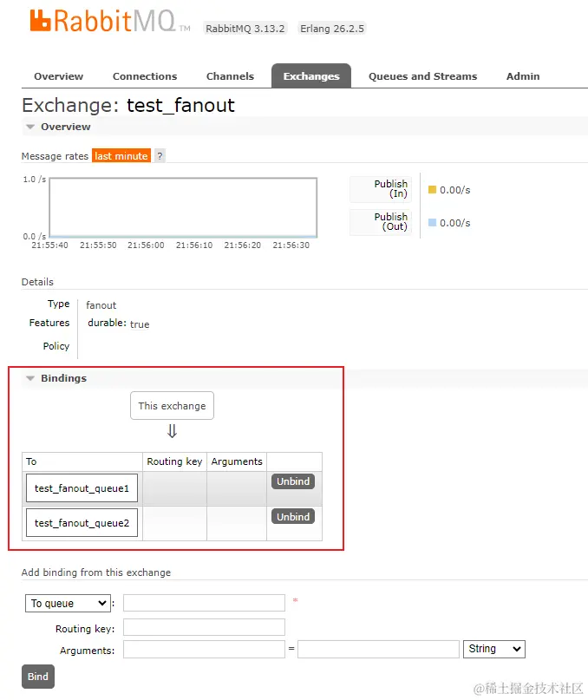The height and width of the screenshot is (700, 588).
Task: Switch to the Overview tab
Action: pos(58,76)
